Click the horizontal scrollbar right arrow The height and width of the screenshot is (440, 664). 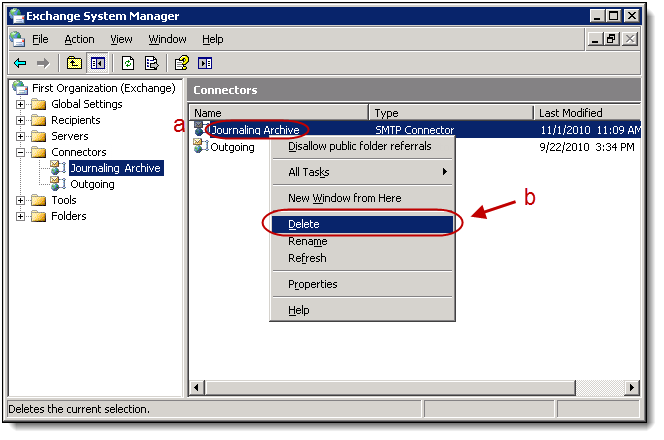click(632, 387)
